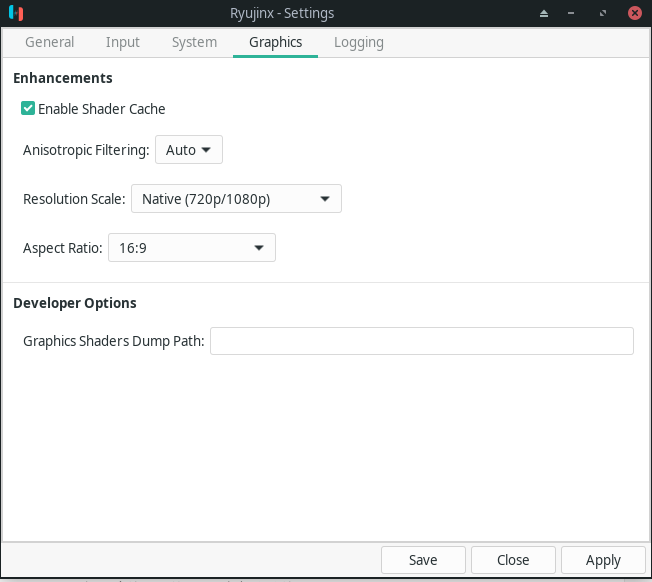Screen dimensions: 652x582
Task: Click the Save button
Action: click(x=423, y=560)
